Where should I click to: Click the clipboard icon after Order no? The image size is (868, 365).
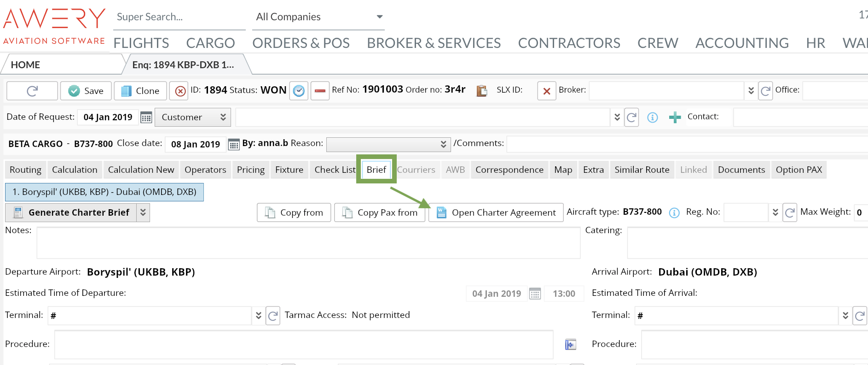[x=481, y=91]
